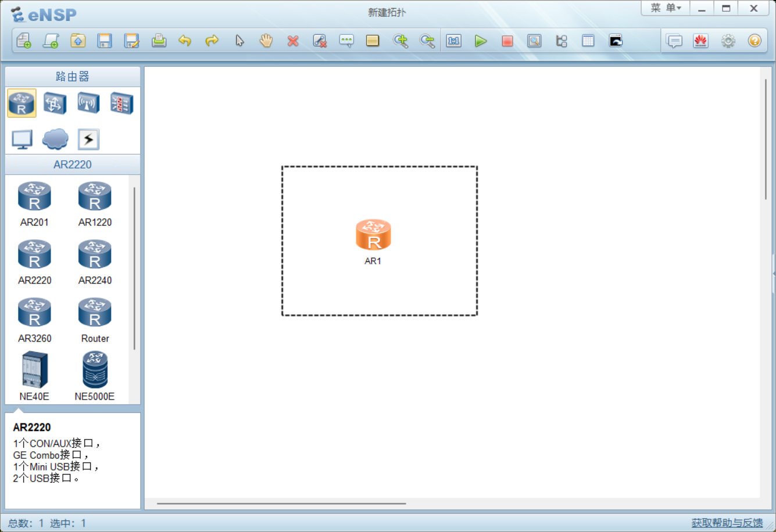Open the data capture tool
776x532 pixels.
[534, 41]
